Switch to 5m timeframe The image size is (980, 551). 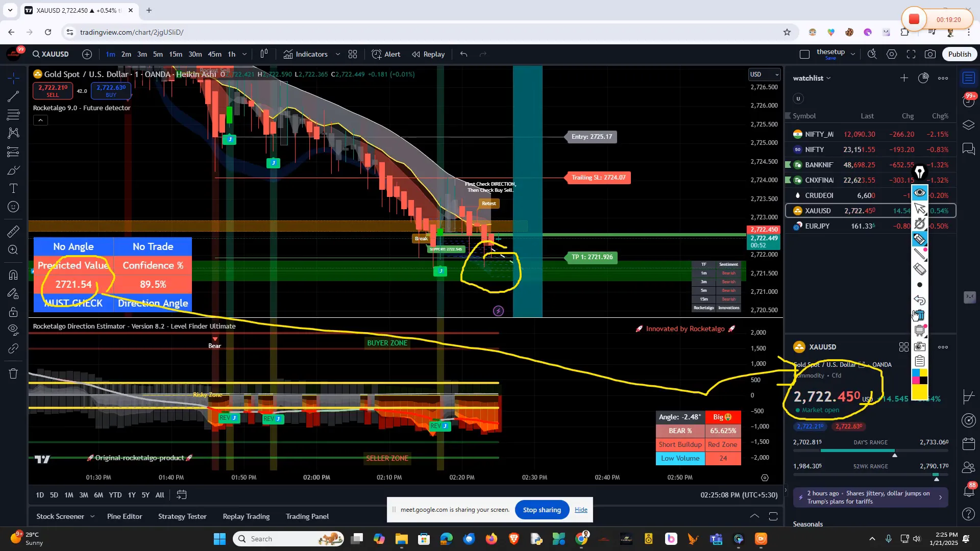158,54
